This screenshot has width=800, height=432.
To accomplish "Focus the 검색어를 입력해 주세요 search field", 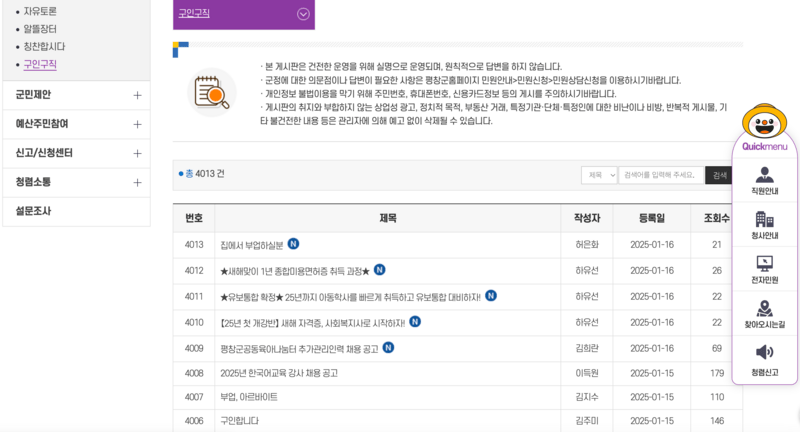I will [661, 175].
